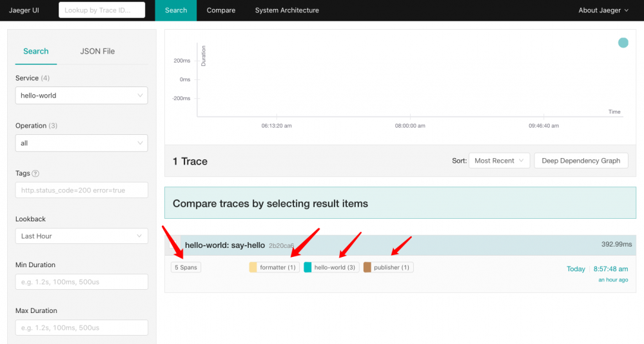Select the Search tab in the side panel

coord(35,52)
